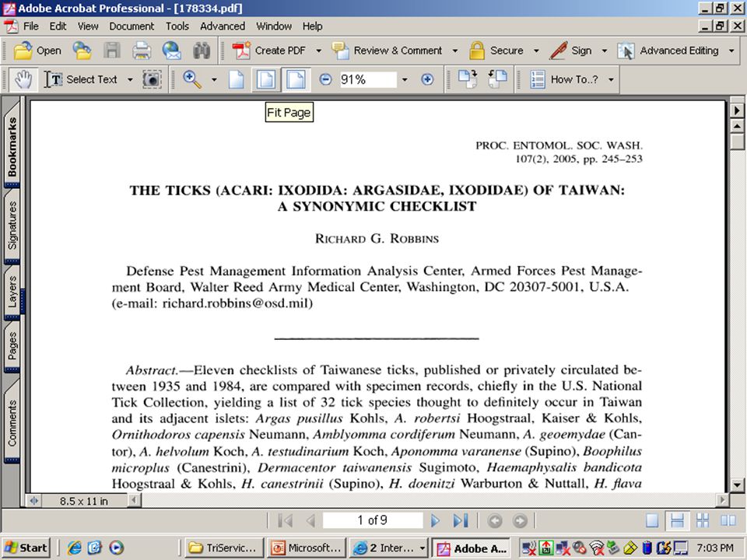Open the Pages side tab
The height and width of the screenshot is (560, 747).
point(12,346)
